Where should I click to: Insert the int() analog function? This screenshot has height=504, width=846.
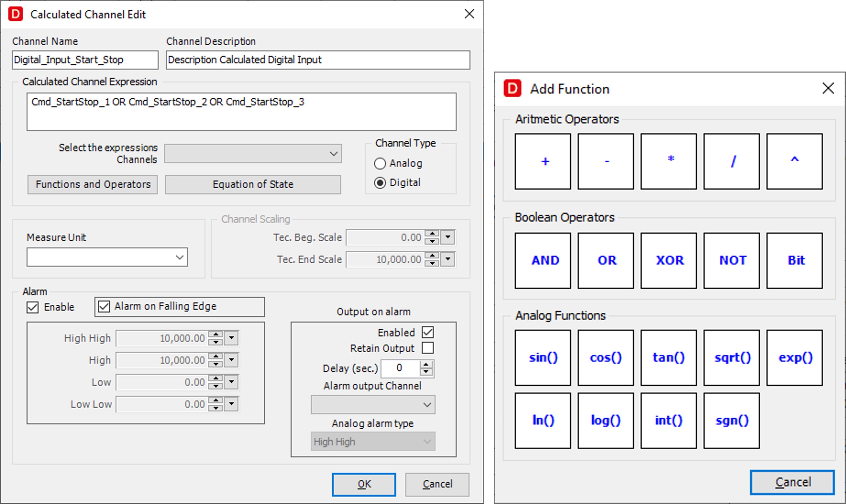pos(668,421)
